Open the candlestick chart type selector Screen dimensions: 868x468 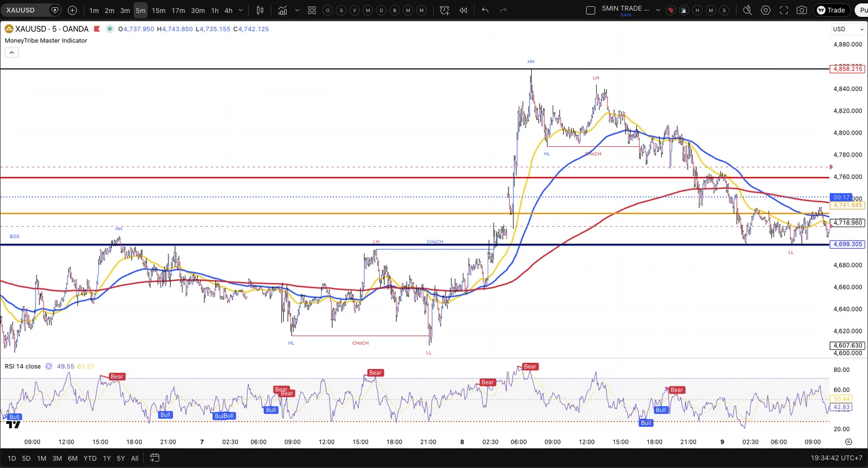pyautogui.click(x=260, y=10)
